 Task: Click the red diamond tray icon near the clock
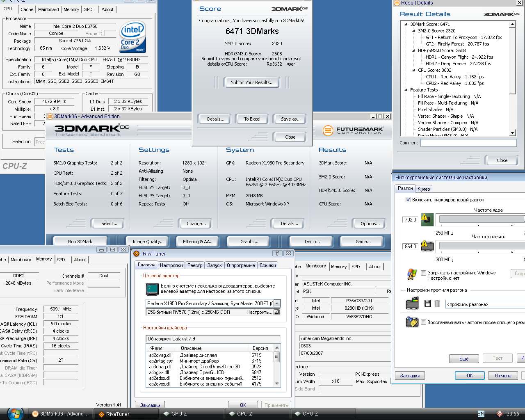pyautogui.click(x=500, y=414)
